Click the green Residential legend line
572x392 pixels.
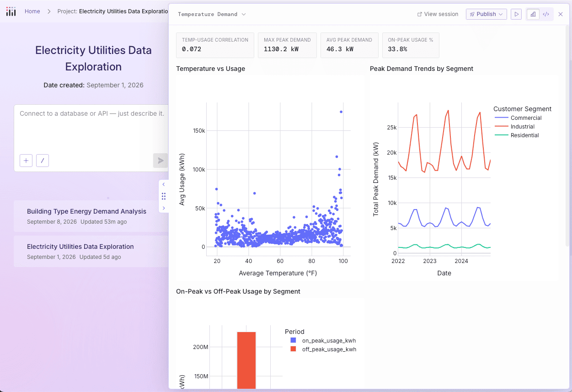pyautogui.click(x=502, y=135)
